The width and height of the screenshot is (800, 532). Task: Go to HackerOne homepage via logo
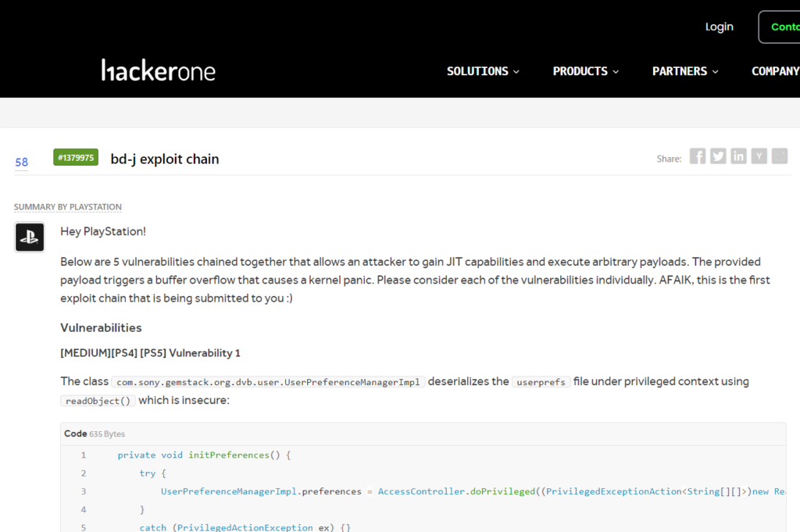[x=159, y=70]
